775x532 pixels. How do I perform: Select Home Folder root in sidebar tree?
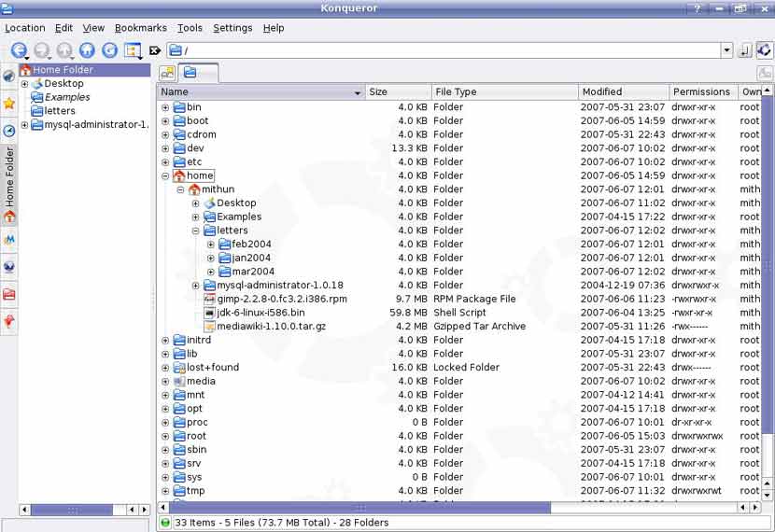(x=85, y=70)
